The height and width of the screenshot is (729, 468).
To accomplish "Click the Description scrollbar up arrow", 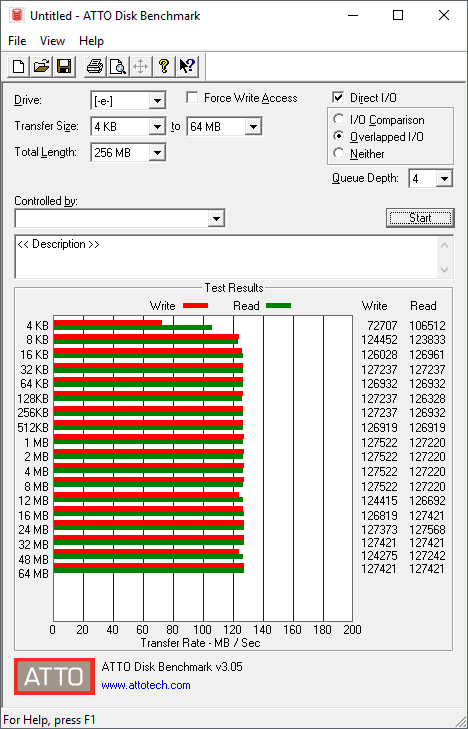I will [x=444, y=245].
